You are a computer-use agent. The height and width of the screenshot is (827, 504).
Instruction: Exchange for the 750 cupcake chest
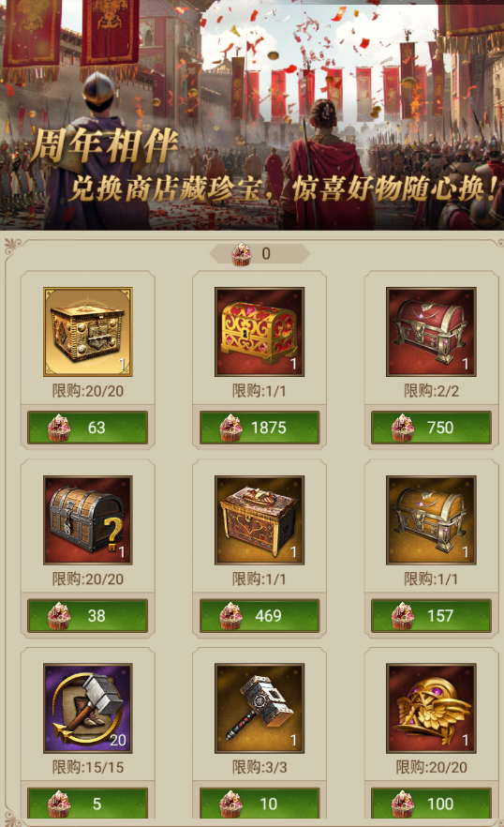click(x=431, y=428)
